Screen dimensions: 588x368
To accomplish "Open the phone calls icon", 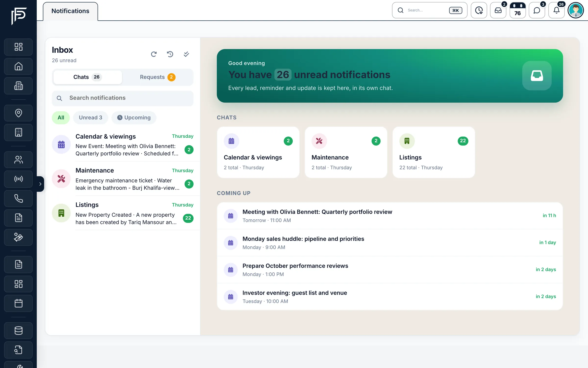I will [x=18, y=198].
